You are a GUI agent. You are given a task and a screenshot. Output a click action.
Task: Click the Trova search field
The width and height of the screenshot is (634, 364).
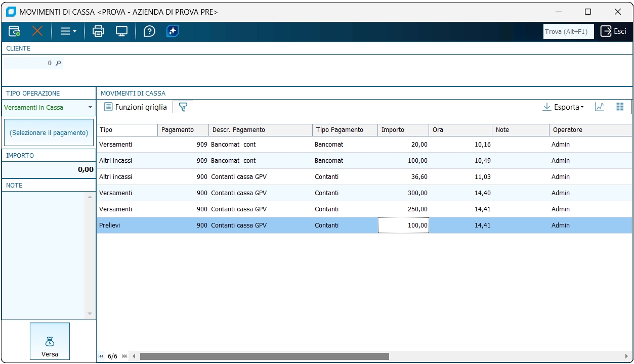(568, 31)
